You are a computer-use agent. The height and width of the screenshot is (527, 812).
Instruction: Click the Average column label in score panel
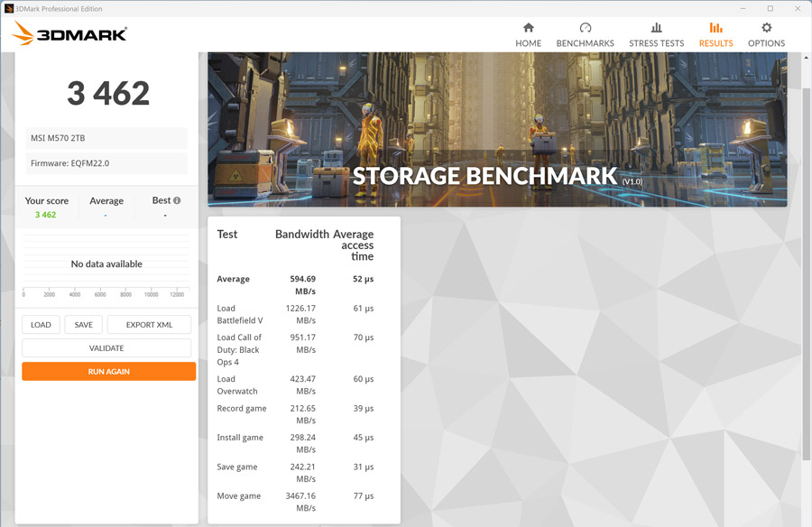[x=106, y=201]
